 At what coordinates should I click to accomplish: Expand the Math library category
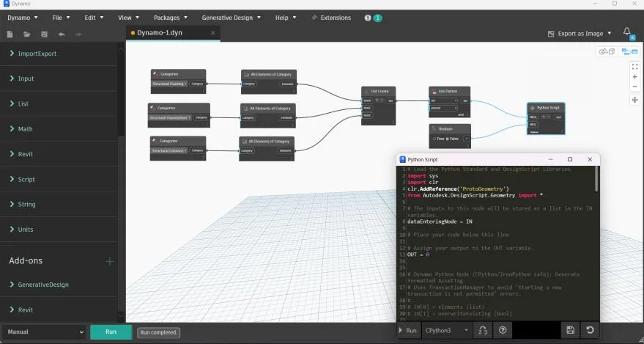[x=59, y=128]
